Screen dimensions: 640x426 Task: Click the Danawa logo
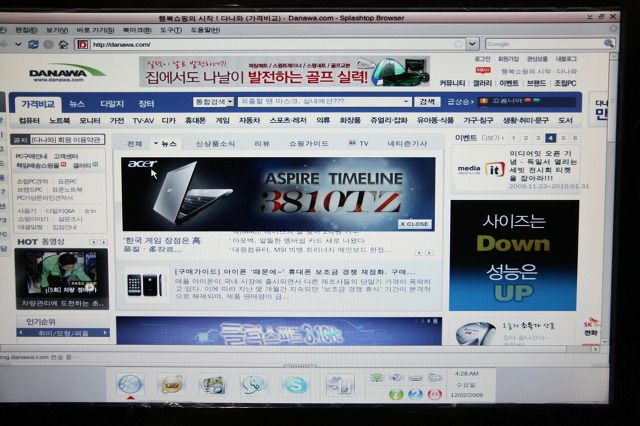pyautogui.click(x=66, y=73)
